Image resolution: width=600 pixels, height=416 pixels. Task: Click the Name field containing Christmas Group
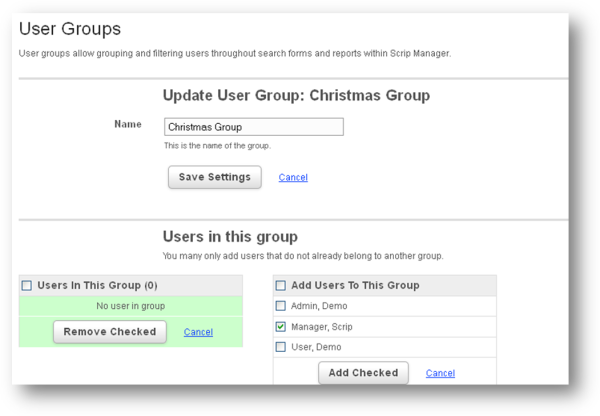tap(253, 127)
